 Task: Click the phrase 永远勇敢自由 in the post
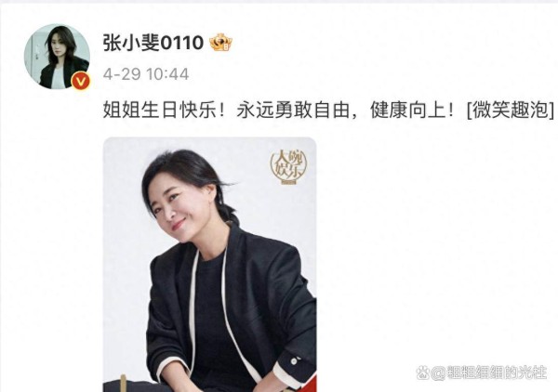point(292,111)
